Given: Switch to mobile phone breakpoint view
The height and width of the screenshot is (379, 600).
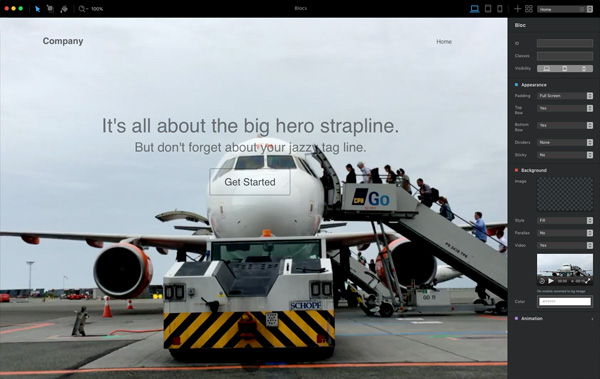Looking at the screenshot, I should (x=500, y=9).
